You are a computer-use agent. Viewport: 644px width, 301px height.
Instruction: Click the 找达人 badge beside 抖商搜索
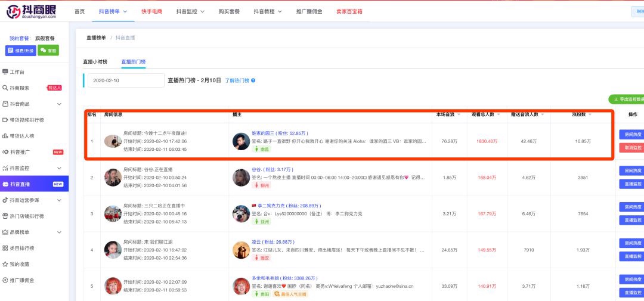[x=54, y=88]
